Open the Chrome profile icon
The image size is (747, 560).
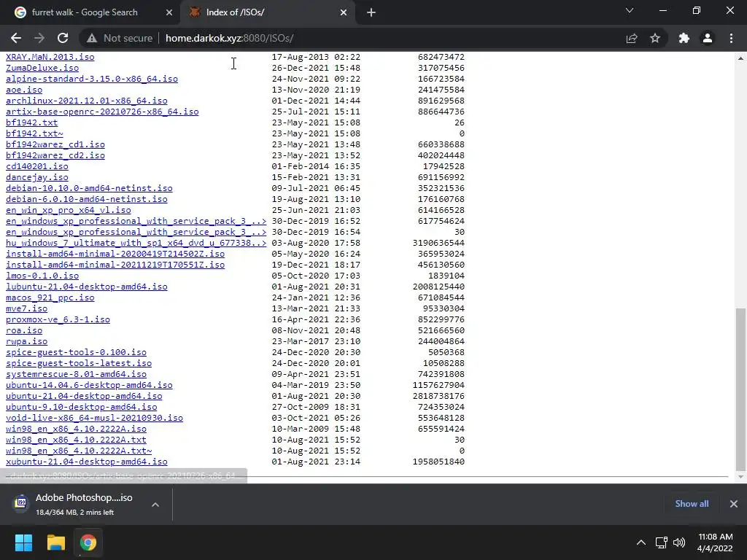[x=708, y=38]
